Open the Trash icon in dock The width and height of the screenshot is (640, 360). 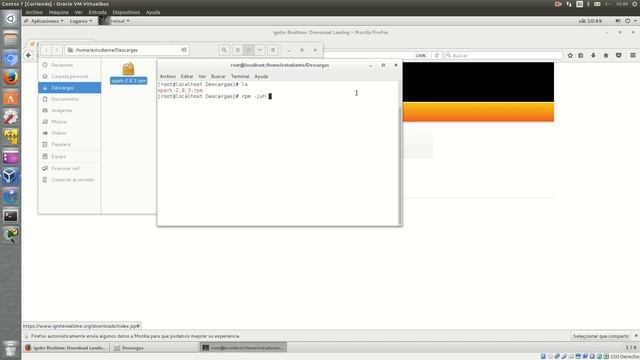pos(11,349)
